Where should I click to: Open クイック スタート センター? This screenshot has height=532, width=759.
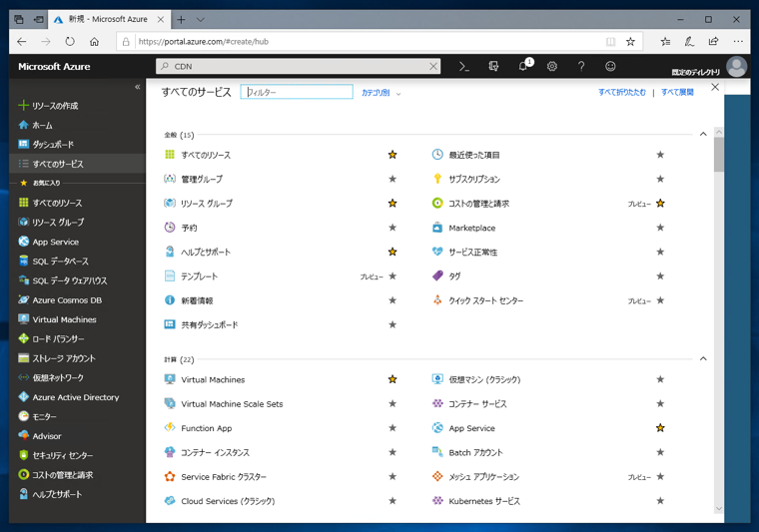click(486, 300)
